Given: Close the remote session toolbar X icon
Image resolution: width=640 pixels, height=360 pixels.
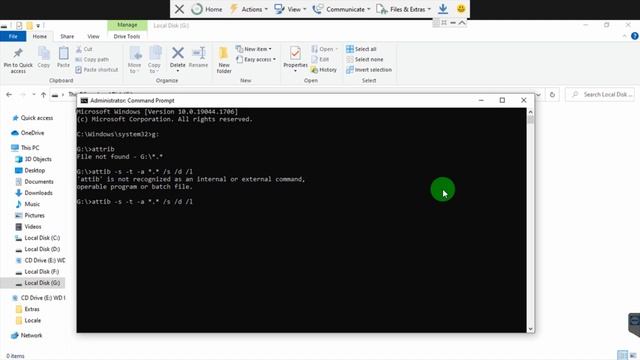Looking at the screenshot, I should click(x=179, y=9).
